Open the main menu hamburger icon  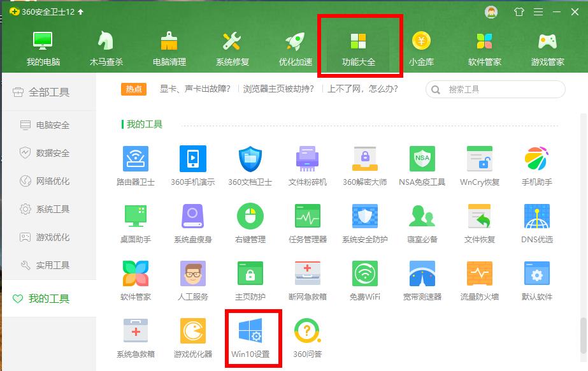pyautogui.click(x=538, y=12)
